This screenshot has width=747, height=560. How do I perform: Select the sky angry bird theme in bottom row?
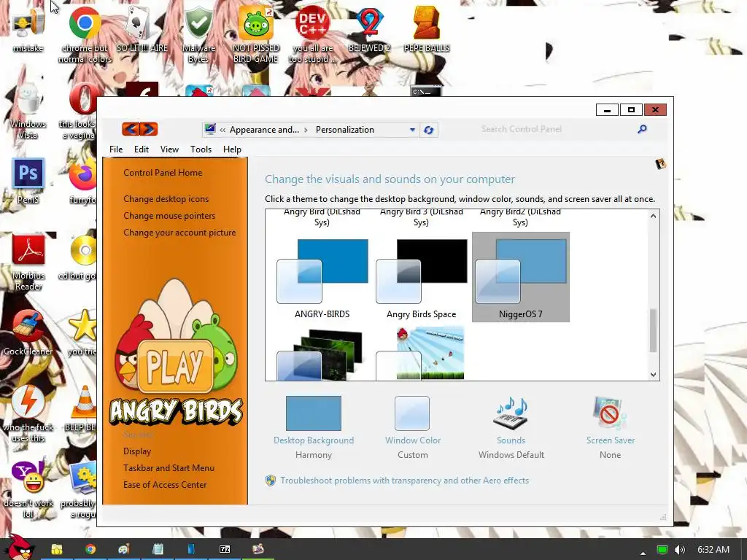coord(420,354)
